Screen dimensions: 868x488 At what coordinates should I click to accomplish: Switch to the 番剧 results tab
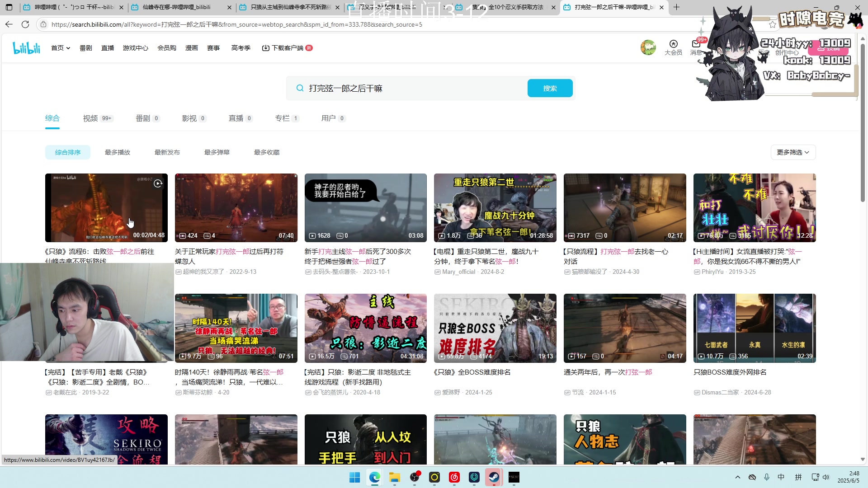coord(147,118)
